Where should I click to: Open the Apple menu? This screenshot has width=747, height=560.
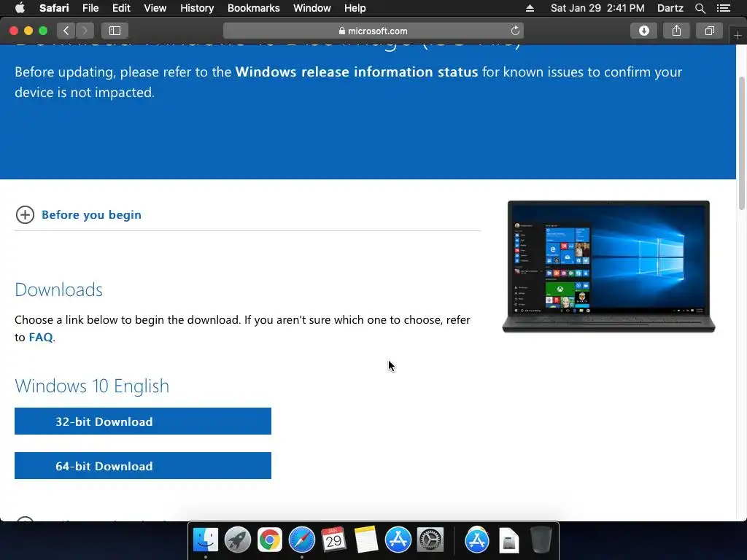20,8
